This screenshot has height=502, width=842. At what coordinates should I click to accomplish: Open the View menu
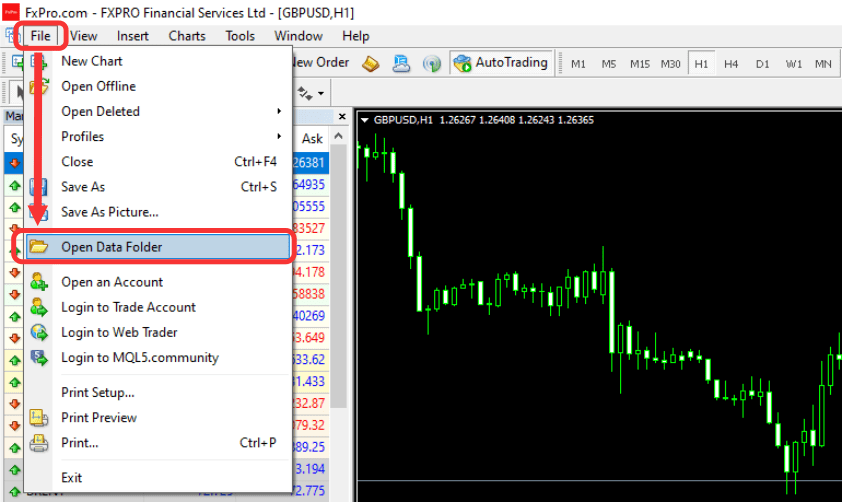click(84, 36)
